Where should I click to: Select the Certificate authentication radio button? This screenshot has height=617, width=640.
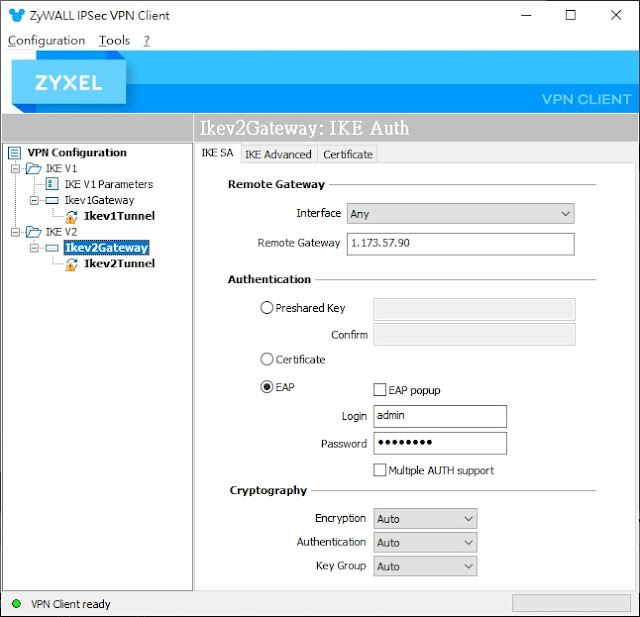pos(267,359)
